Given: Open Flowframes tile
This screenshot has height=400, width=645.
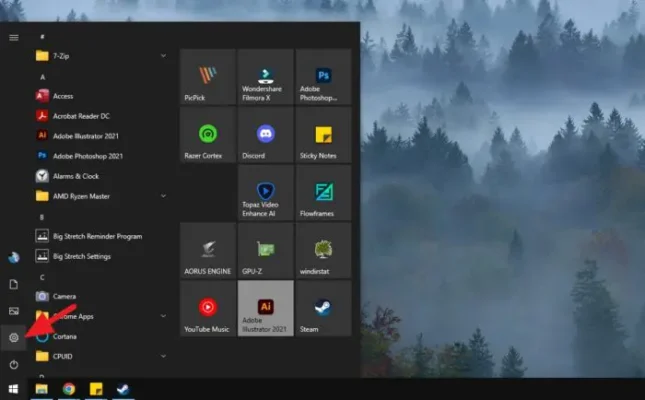Looking at the screenshot, I should 323,193.
